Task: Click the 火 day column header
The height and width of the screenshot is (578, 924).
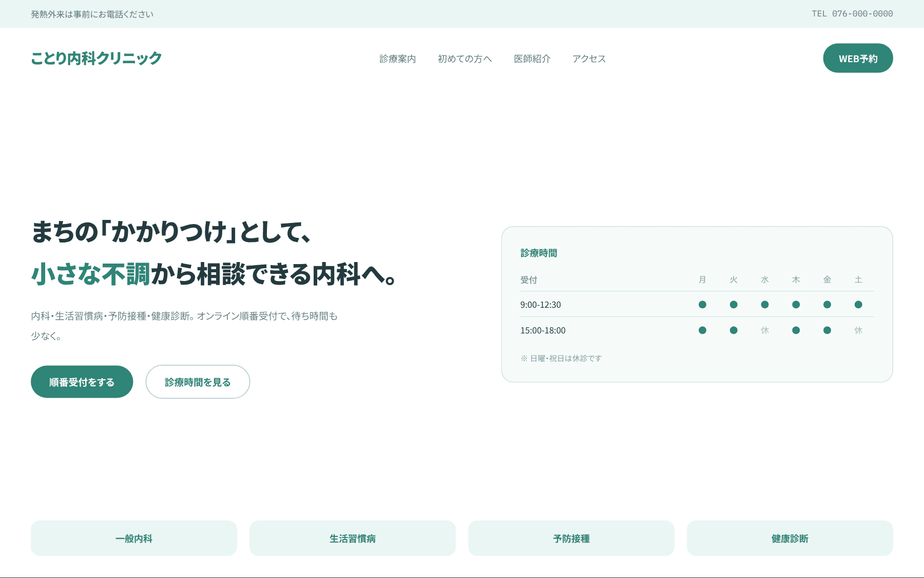Action: point(734,279)
